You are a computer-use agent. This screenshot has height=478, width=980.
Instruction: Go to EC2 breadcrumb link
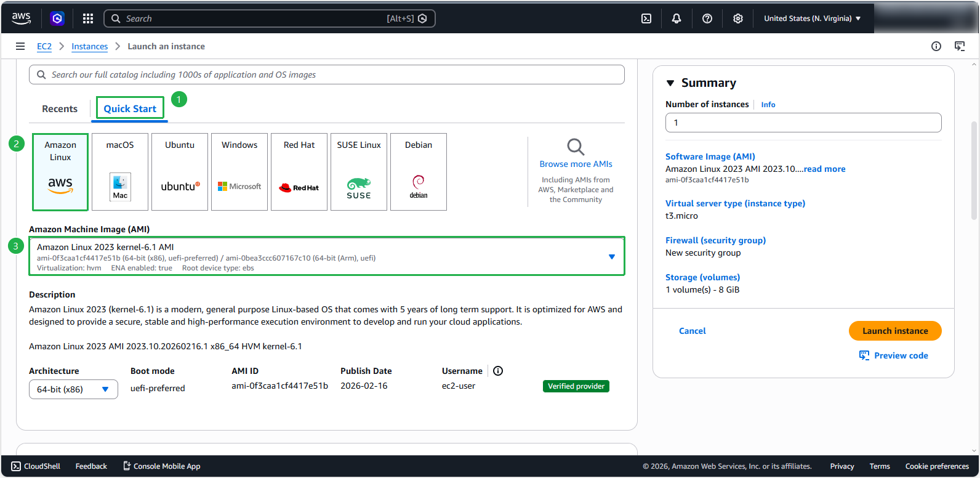point(44,46)
